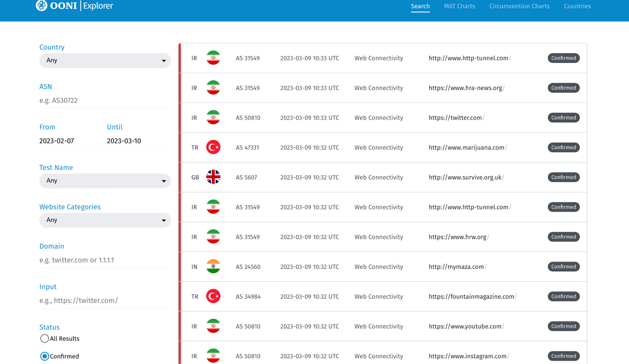The image size is (629, 364).
Task: Click the India flag icon for AS 24560
Action: [x=213, y=266]
